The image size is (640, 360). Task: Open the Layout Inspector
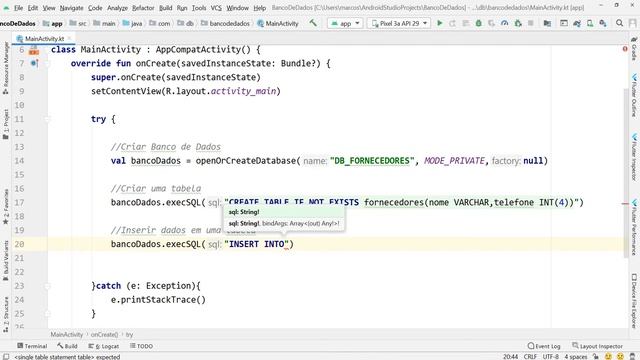point(597,346)
